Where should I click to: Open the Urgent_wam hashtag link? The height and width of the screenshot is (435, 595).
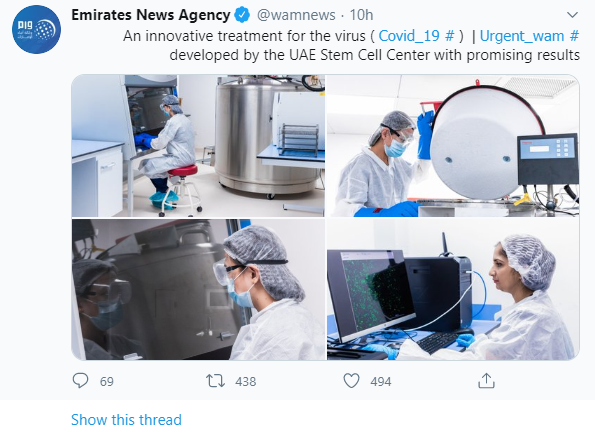529,36
